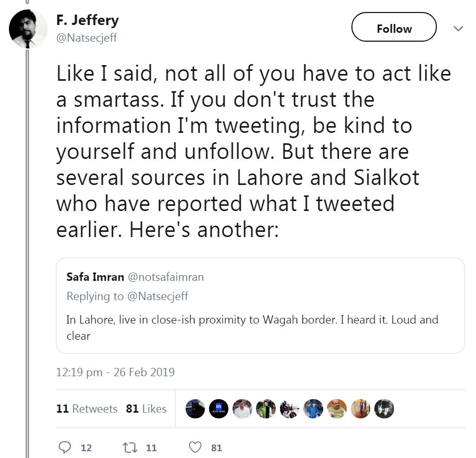This screenshot has height=458, width=476.
Task: Visit the @Natsecjeff handle under the name
Action: tap(87, 39)
